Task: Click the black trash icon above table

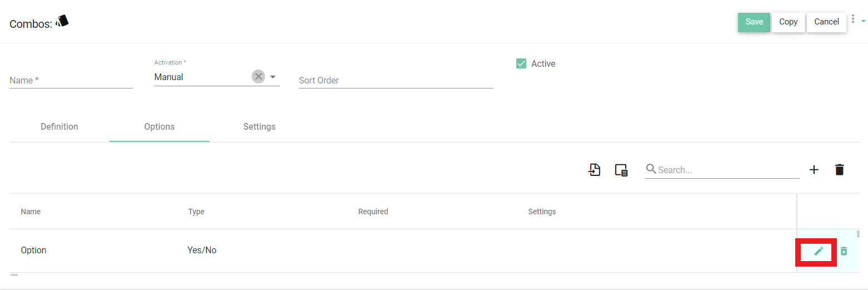Action: [x=840, y=170]
